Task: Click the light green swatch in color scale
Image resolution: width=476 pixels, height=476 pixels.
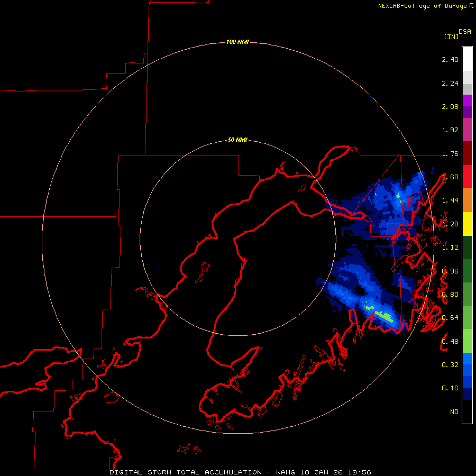Action: [467, 341]
